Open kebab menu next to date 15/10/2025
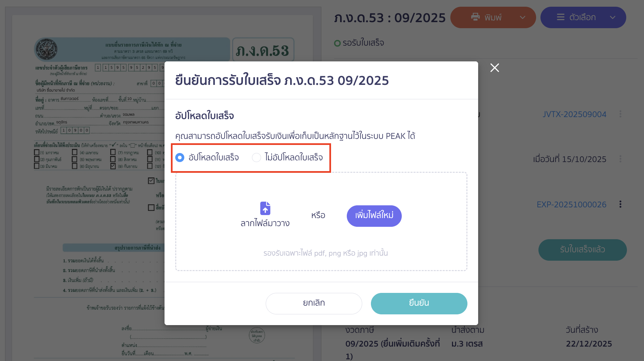Screen dimensions: 644x361 click(x=621, y=159)
